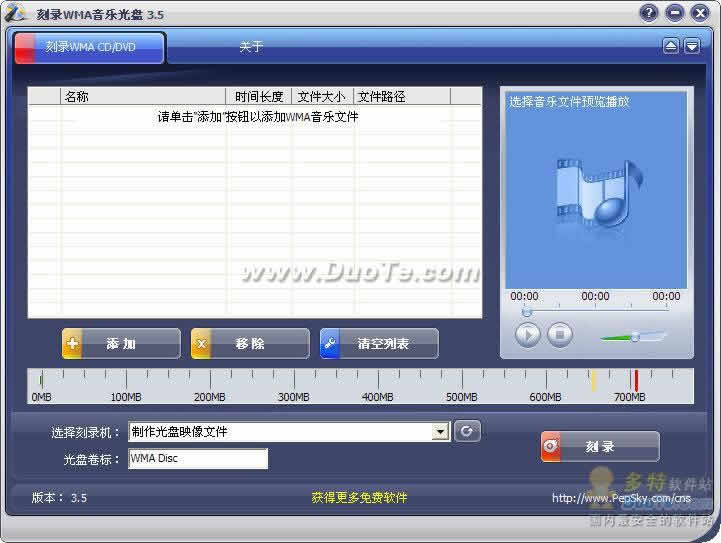
Task: Open the 关于 tab
Action: click(251, 47)
